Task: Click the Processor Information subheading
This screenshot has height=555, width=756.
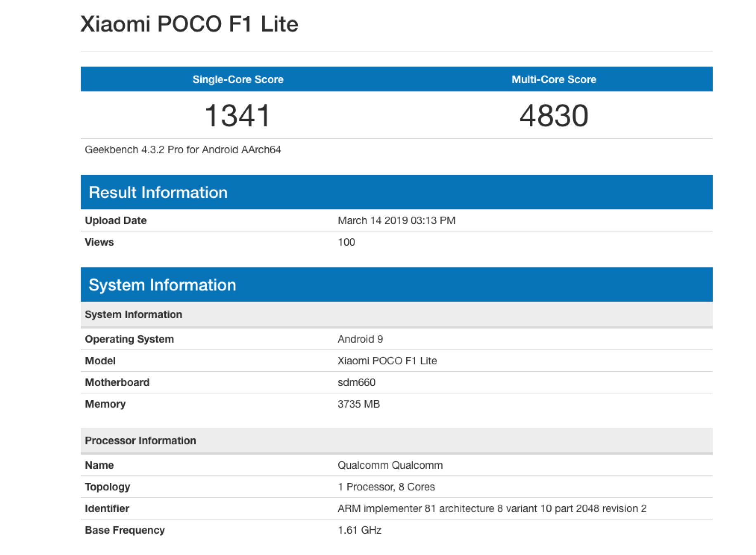Action: (140, 440)
